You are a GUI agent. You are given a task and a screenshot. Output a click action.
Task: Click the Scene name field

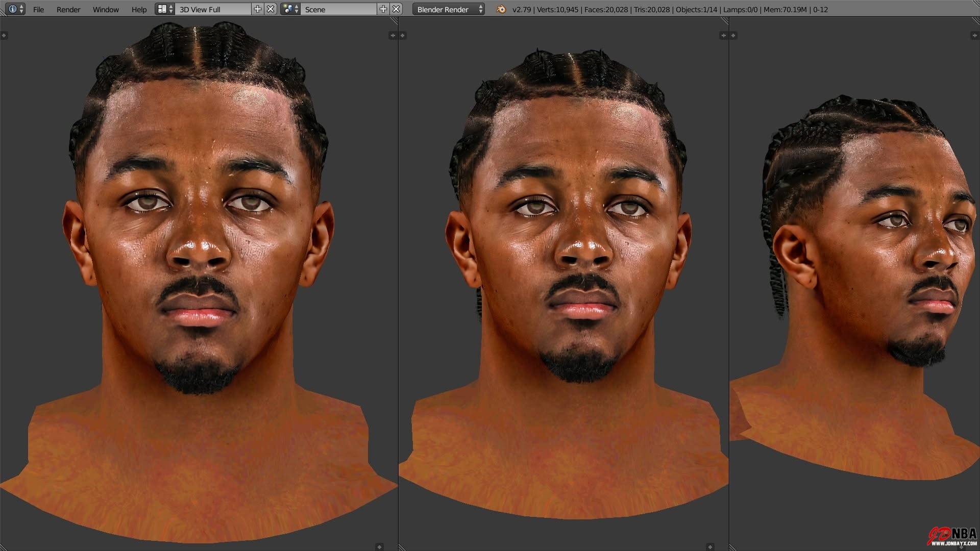click(x=338, y=9)
